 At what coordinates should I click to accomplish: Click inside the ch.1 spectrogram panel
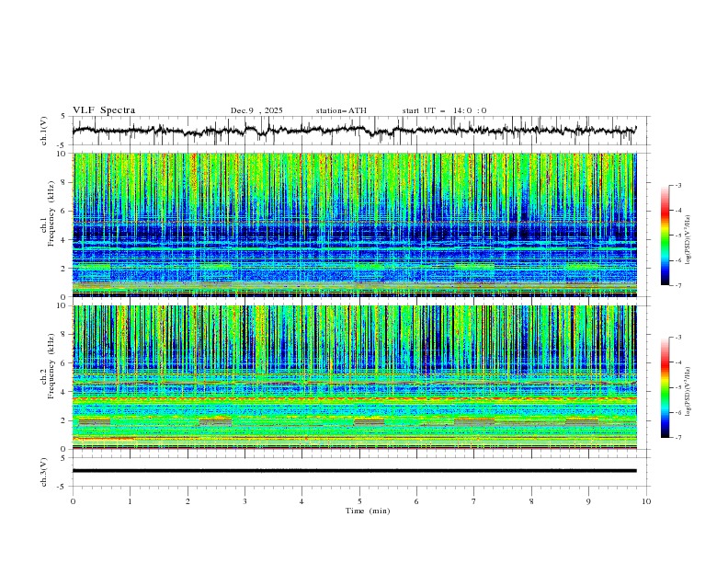pos(358,224)
